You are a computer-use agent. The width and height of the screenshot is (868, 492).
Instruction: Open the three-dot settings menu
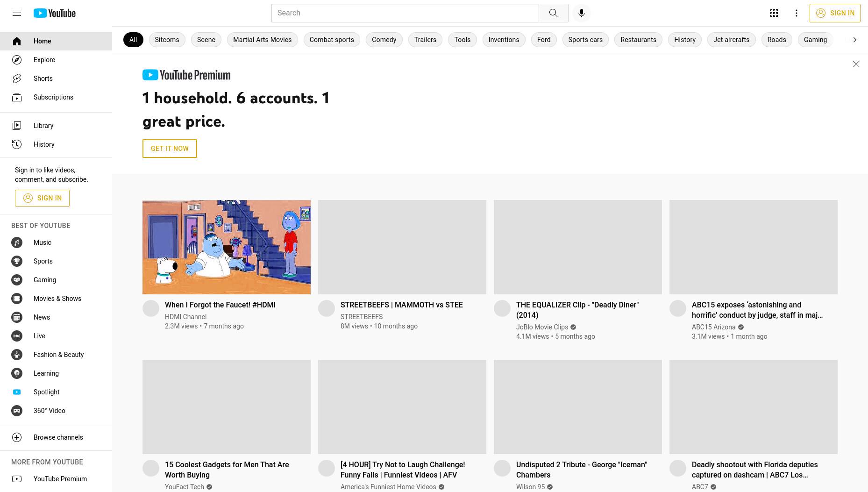[797, 13]
